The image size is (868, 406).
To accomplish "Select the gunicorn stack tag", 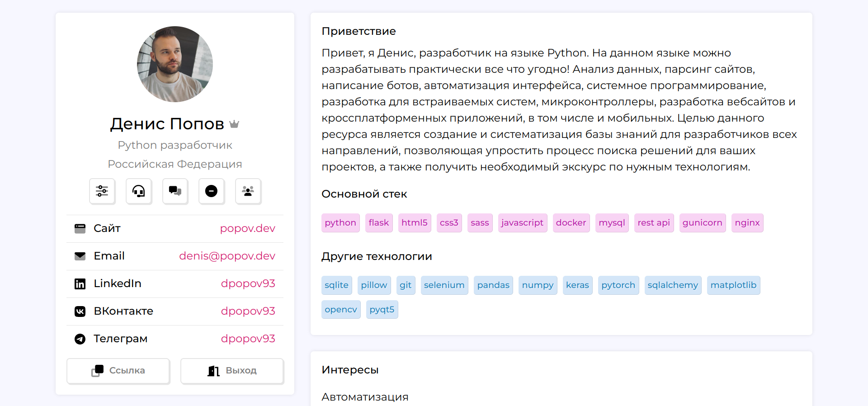I will 703,223.
